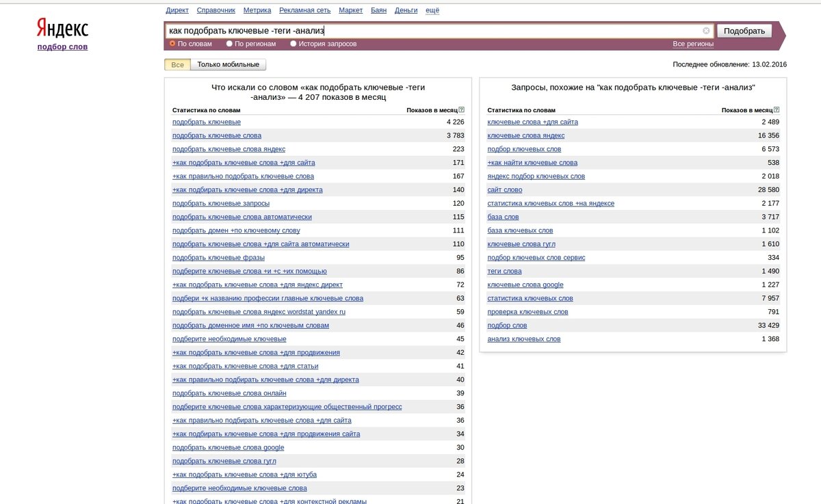821x504 pixels.
Task: Open 'база ключевых слов' similar query
Action: pyautogui.click(x=521, y=230)
